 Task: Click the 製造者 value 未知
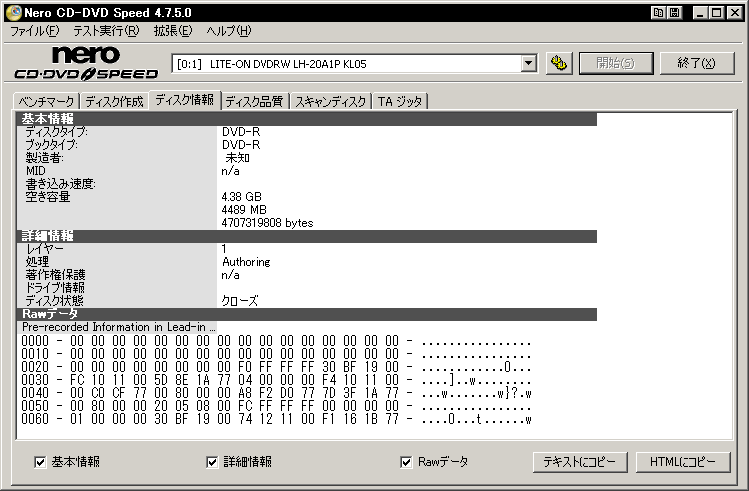tap(237, 158)
